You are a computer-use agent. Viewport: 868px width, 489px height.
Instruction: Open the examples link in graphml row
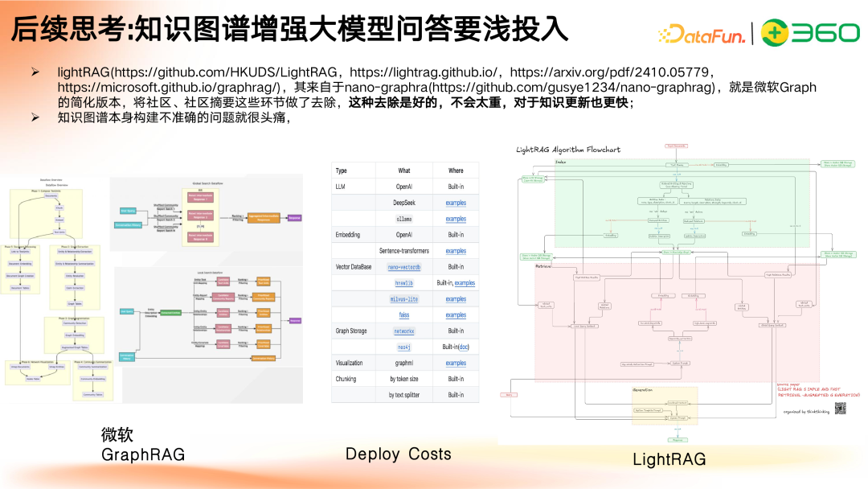click(x=456, y=364)
